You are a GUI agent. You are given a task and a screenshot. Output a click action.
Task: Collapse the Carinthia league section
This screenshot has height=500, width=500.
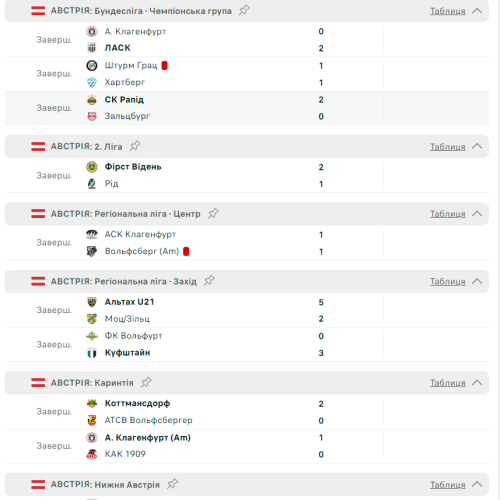477,383
